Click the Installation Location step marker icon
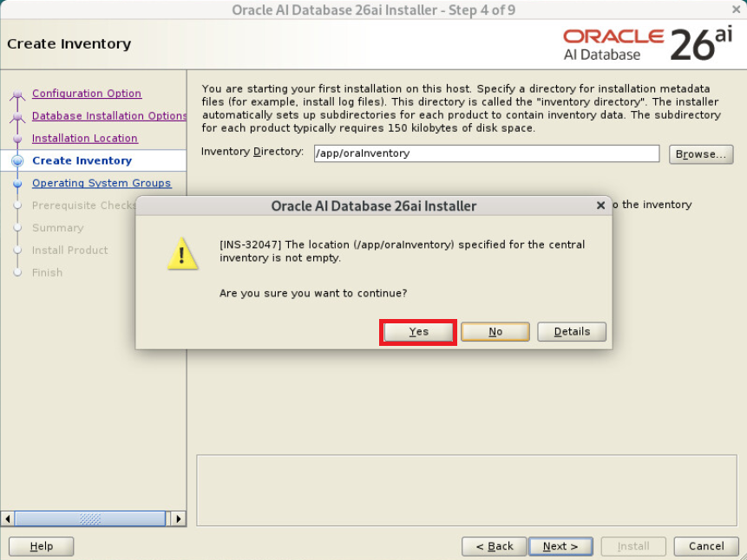 point(17,139)
